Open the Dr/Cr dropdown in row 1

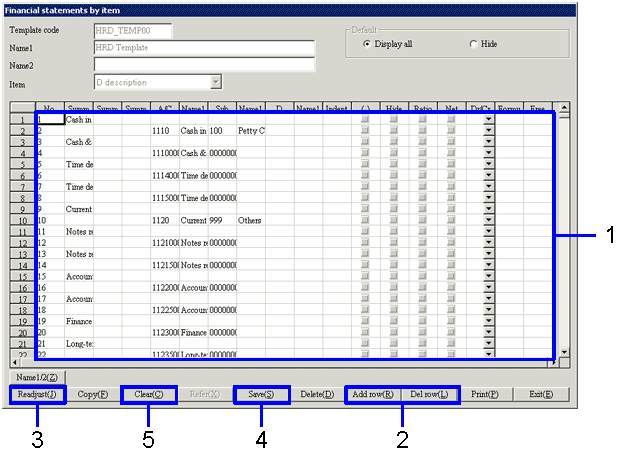(x=488, y=118)
